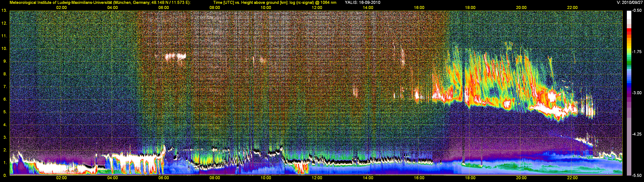Click the -5.50 color scale value
This screenshot has width=644, height=182.
pos(637,175)
